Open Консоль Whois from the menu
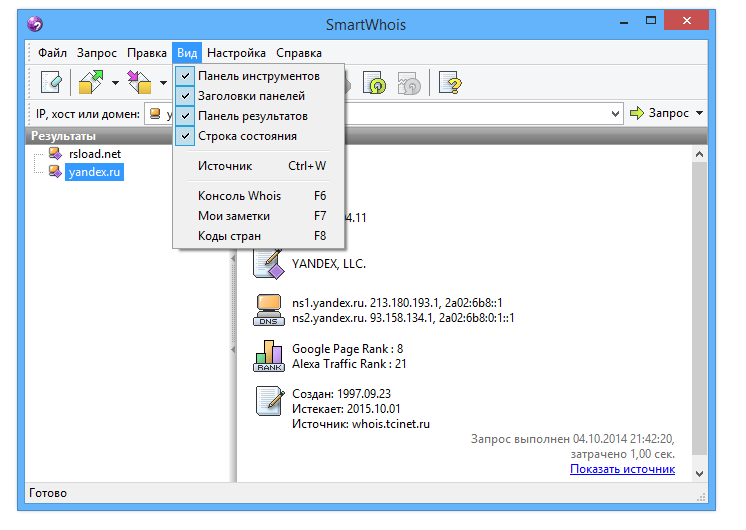Screen dimensions: 746x530 point(259,196)
